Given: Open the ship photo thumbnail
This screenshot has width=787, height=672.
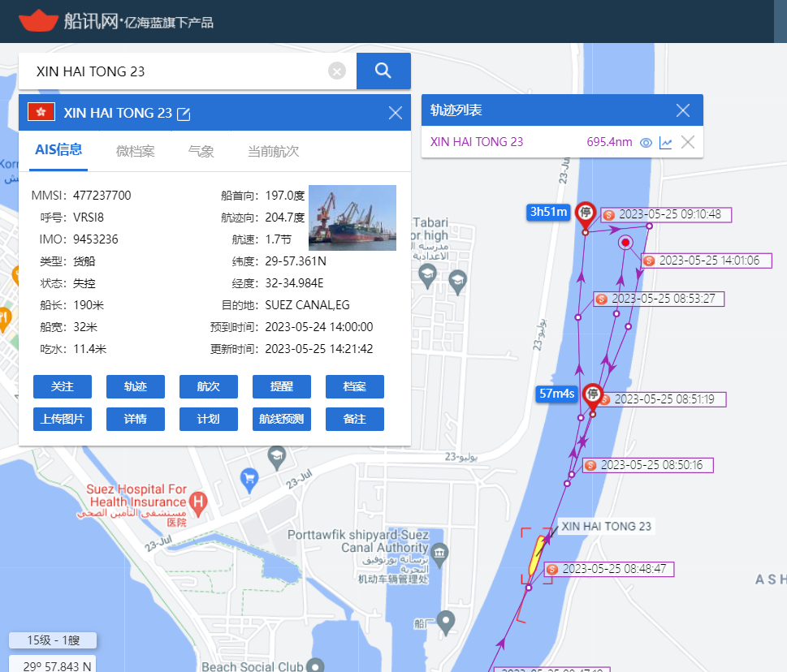Looking at the screenshot, I should click(352, 218).
